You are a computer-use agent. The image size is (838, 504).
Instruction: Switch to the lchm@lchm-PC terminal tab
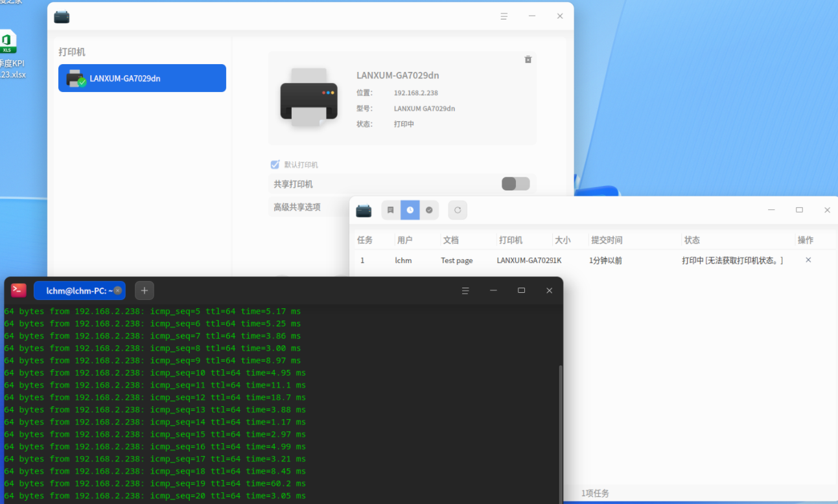(x=79, y=291)
